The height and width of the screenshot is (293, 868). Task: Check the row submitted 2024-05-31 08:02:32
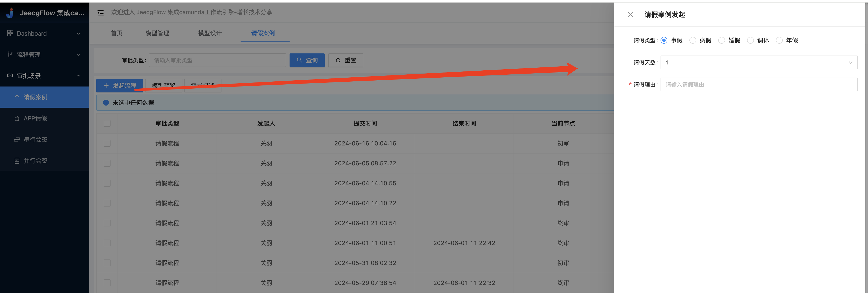[107, 263]
